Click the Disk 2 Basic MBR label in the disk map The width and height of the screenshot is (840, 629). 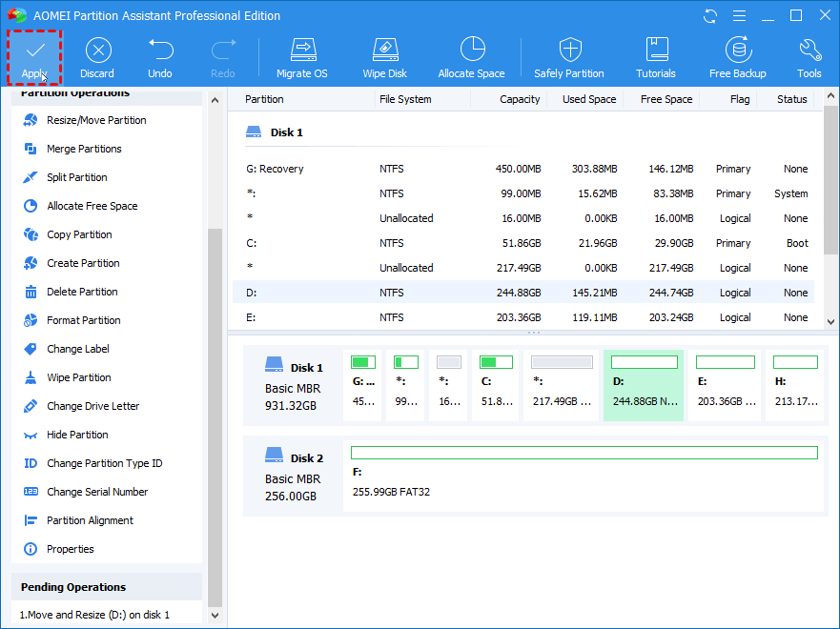(x=294, y=476)
